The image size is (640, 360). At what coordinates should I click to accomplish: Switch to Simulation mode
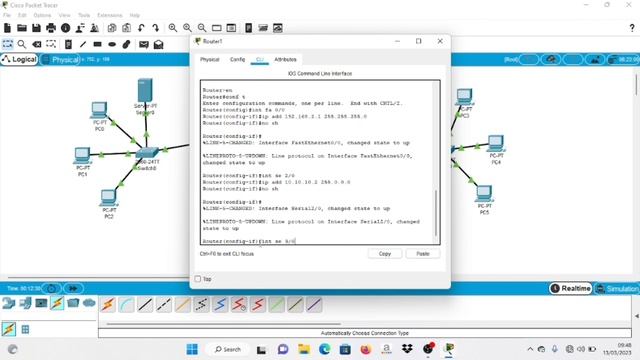point(617,288)
